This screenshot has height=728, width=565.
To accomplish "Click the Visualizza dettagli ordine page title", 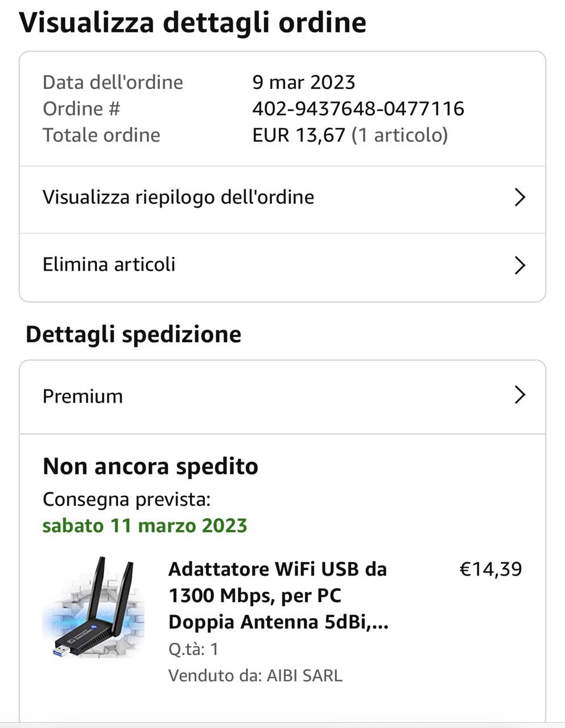I will [x=193, y=23].
